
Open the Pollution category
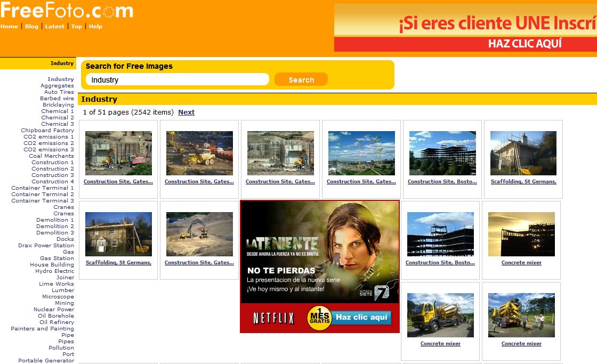(61, 347)
